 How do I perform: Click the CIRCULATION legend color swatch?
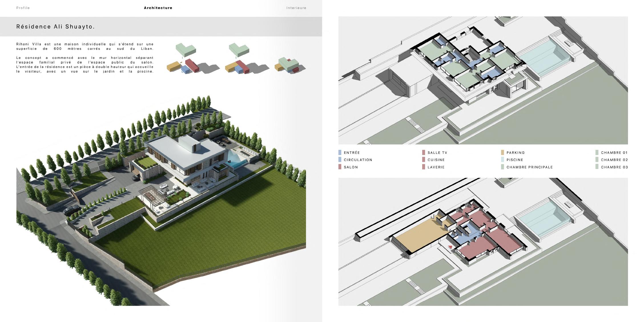(x=340, y=160)
